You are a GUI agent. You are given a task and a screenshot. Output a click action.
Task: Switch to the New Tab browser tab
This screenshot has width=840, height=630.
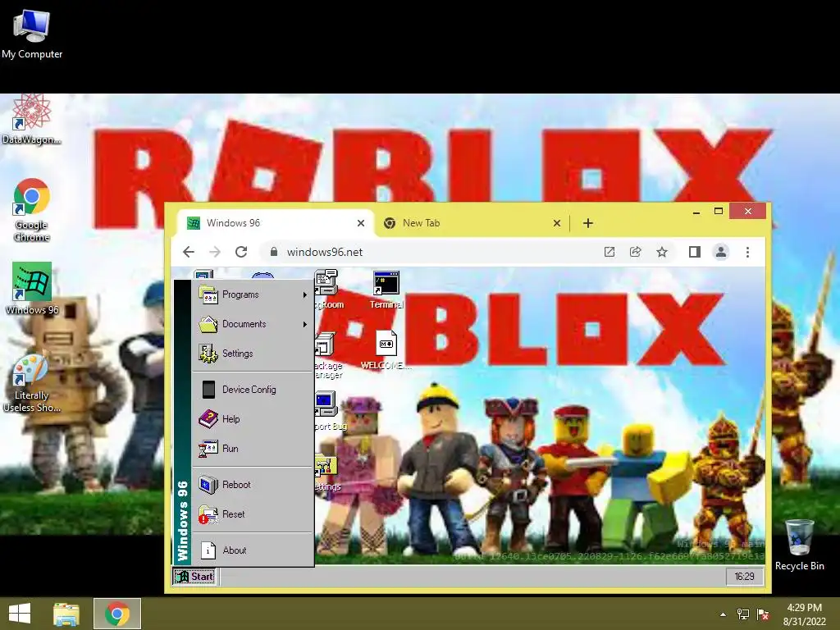[x=472, y=223]
